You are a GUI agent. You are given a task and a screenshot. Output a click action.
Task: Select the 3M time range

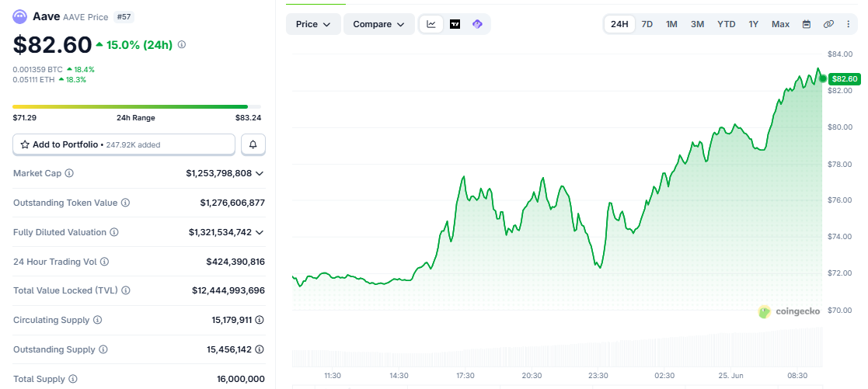[x=698, y=24]
